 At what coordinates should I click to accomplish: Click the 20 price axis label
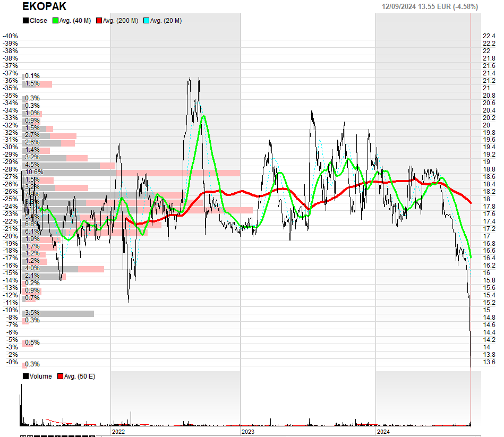486,125
